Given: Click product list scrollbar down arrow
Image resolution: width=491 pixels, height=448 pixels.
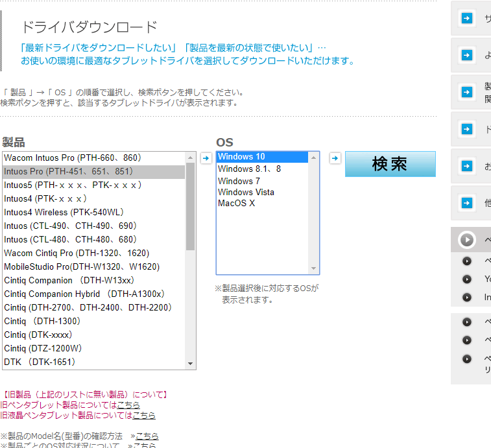Looking at the screenshot, I should point(191,364).
